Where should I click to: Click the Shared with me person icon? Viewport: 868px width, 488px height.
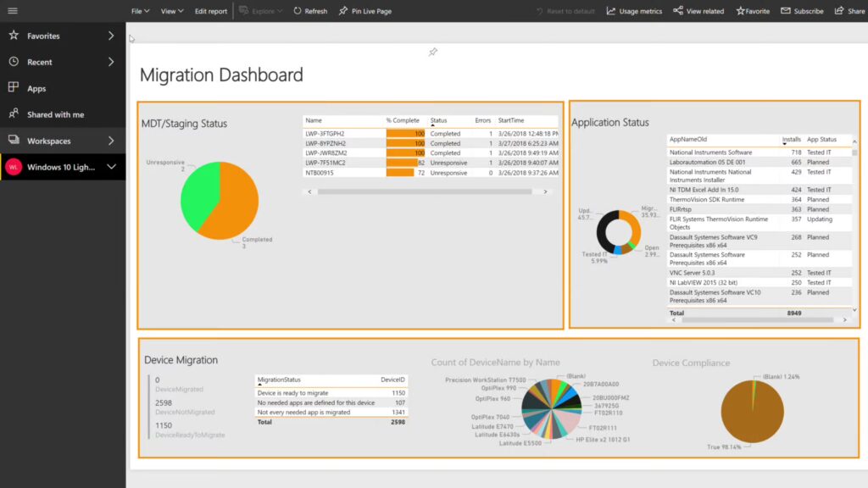pyautogui.click(x=14, y=114)
